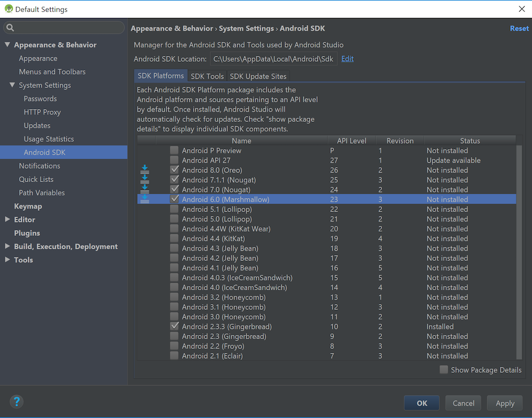Open the SDK Update Sites tab

coord(258,76)
